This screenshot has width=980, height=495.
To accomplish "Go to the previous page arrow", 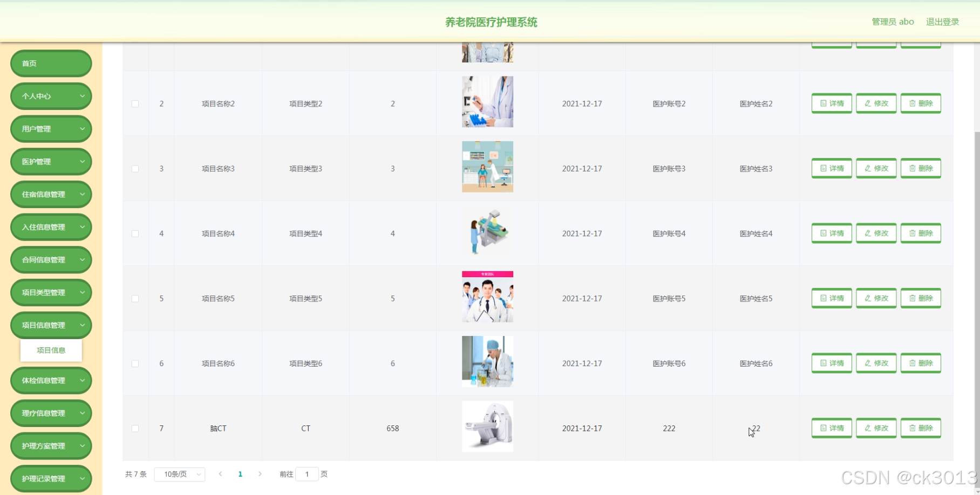I will [x=220, y=475].
